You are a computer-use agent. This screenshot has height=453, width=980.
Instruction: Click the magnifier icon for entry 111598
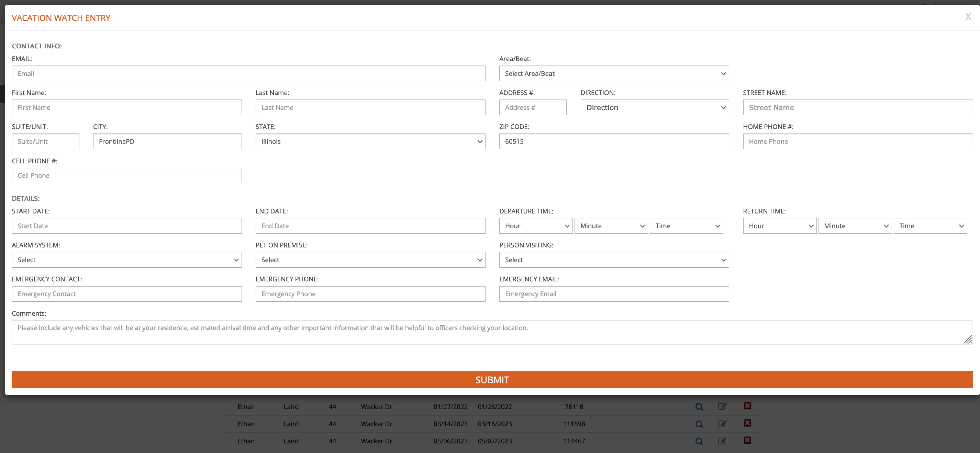(699, 424)
